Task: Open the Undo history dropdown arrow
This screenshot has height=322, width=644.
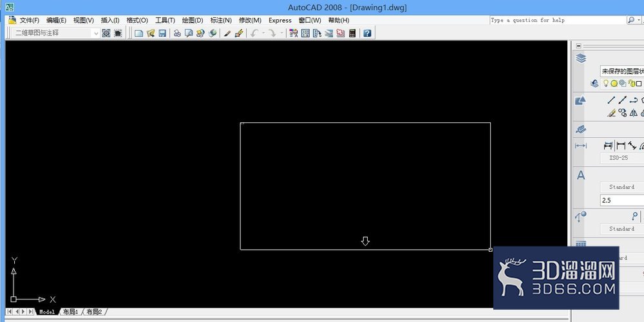Action: click(263, 33)
